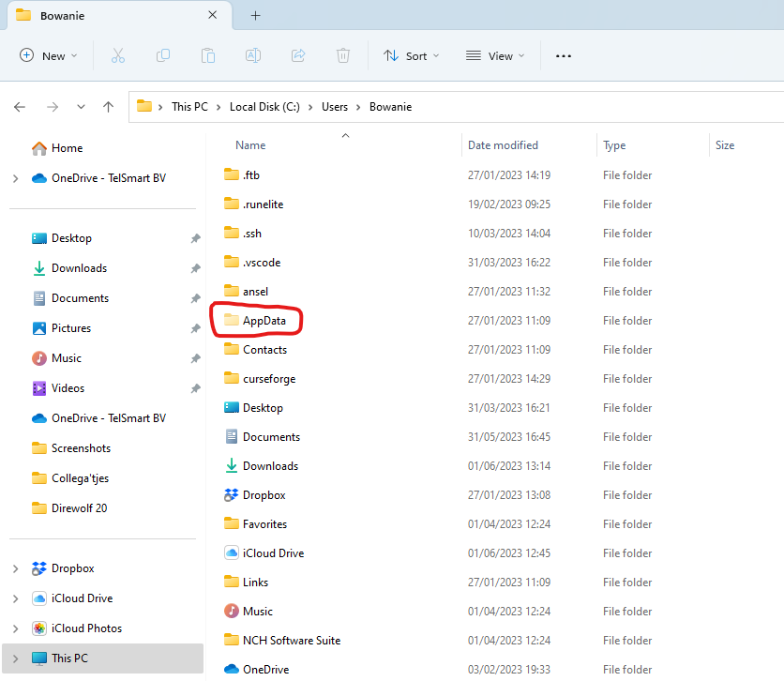Image resolution: width=784 pixels, height=681 pixels.
Task: Select the .vscode folder in file list
Action: tap(261, 263)
